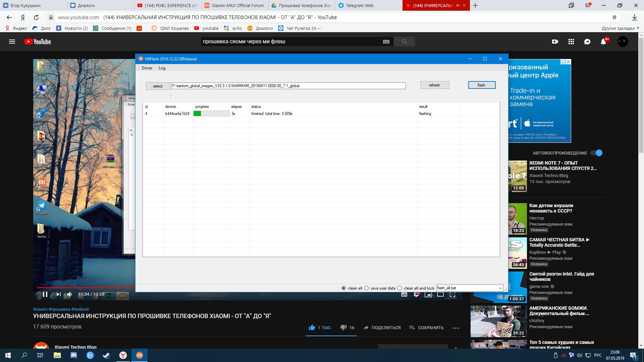Open Steam from the taskbar

tap(106, 355)
